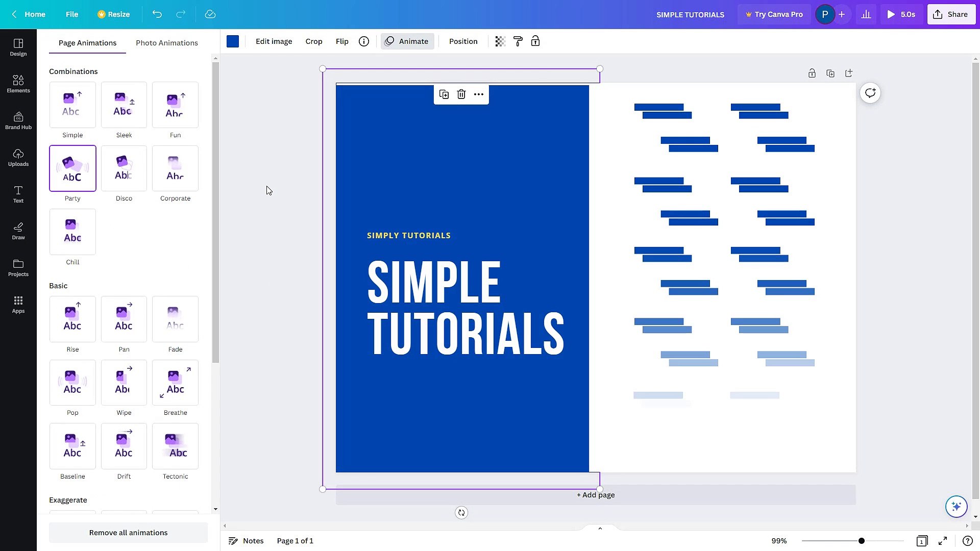Select the Party animation thumbnail
980x551 pixels.
(x=72, y=168)
